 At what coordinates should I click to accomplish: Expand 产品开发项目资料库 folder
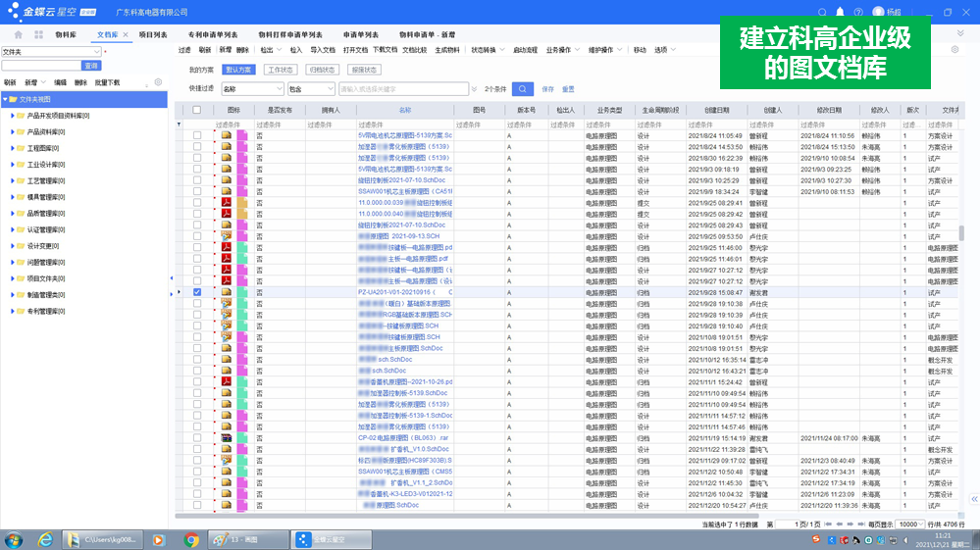click(x=13, y=116)
